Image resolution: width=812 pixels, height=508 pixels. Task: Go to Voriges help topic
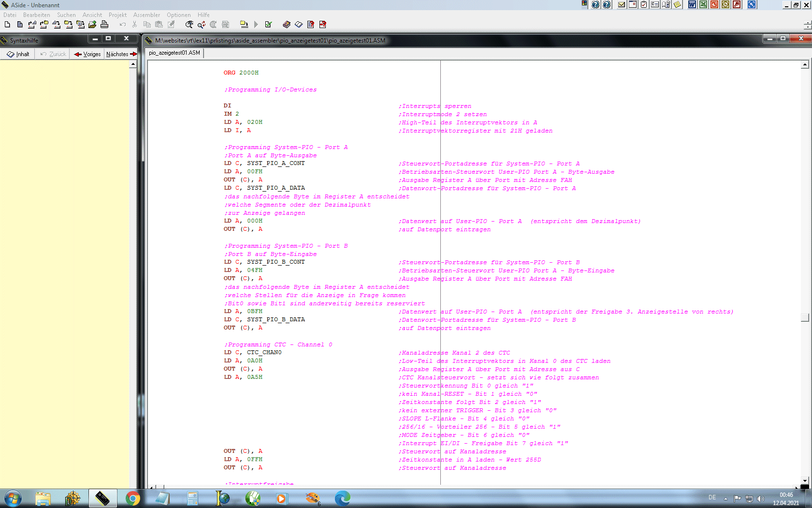coord(87,54)
